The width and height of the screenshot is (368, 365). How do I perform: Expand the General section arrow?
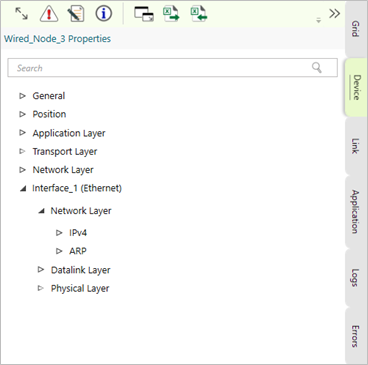22,96
